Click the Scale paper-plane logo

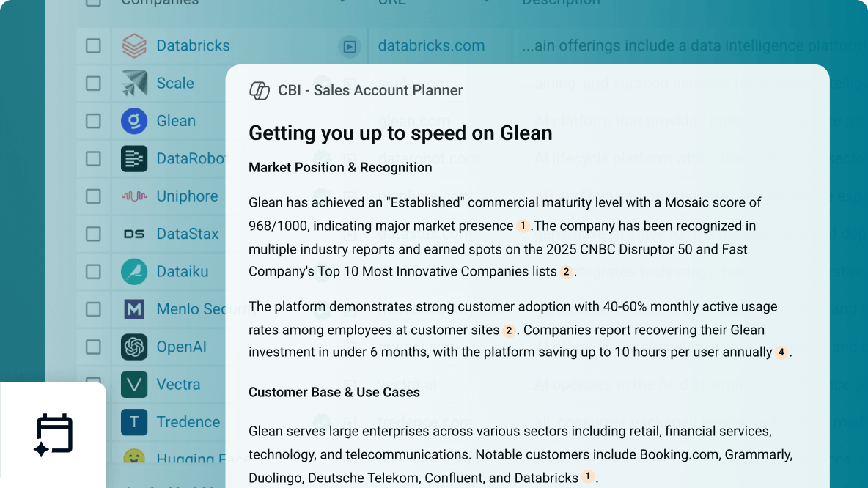[134, 84]
